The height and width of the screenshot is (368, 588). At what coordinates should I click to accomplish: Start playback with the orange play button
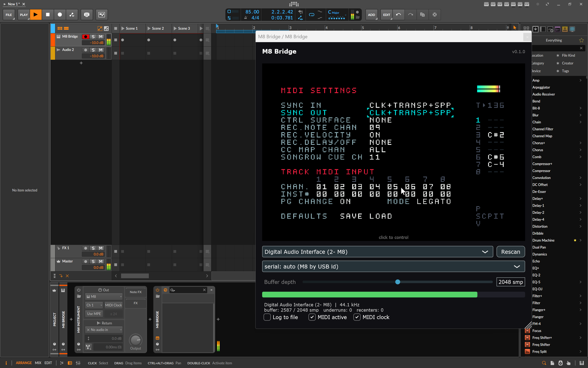(x=36, y=14)
